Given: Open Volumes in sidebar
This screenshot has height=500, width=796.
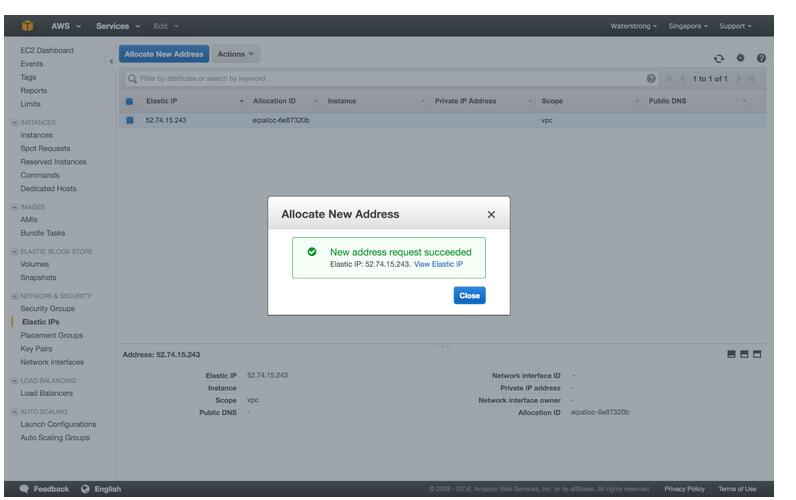Looking at the screenshot, I should (x=35, y=264).
